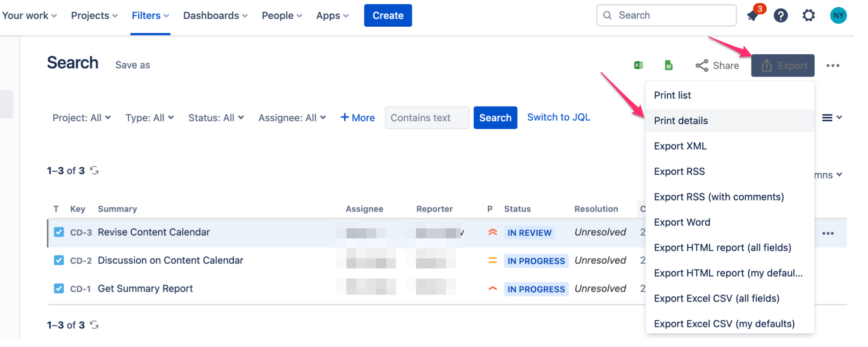The image size is (868, 347).
Task: Click the Switch to JQL link
Action: [x=559, y=117]
